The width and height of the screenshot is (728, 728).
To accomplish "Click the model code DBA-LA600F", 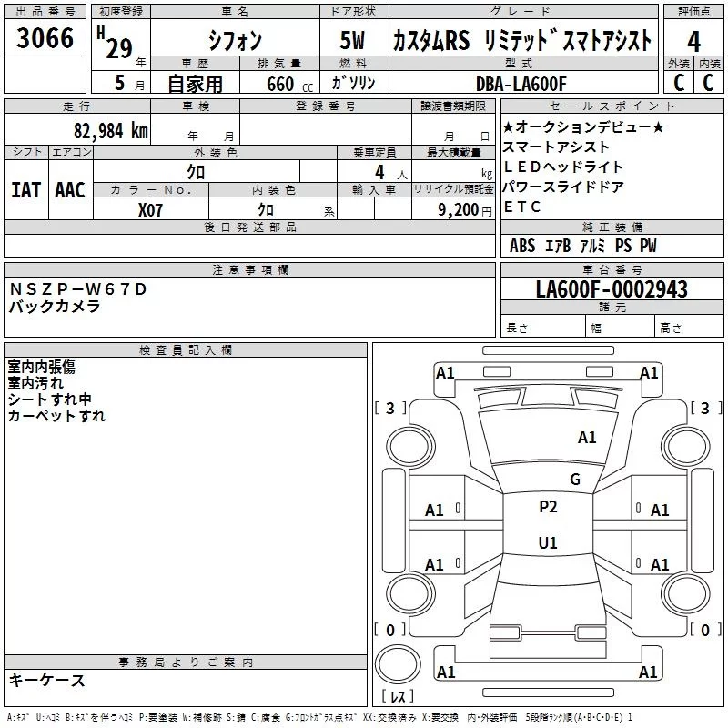I will pos(521,84).
